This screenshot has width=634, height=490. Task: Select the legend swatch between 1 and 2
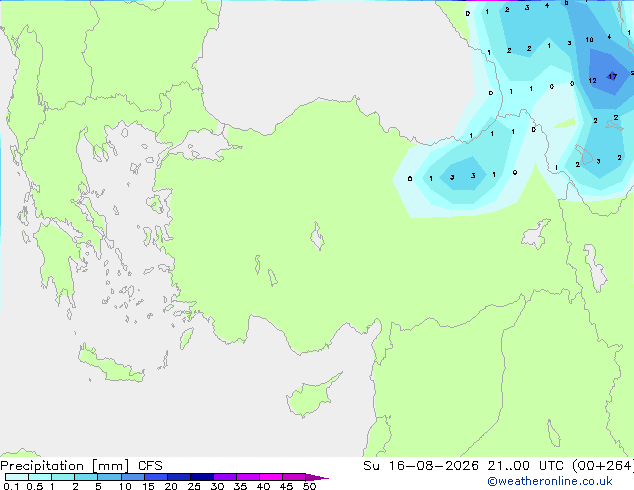tap(63, 477)
